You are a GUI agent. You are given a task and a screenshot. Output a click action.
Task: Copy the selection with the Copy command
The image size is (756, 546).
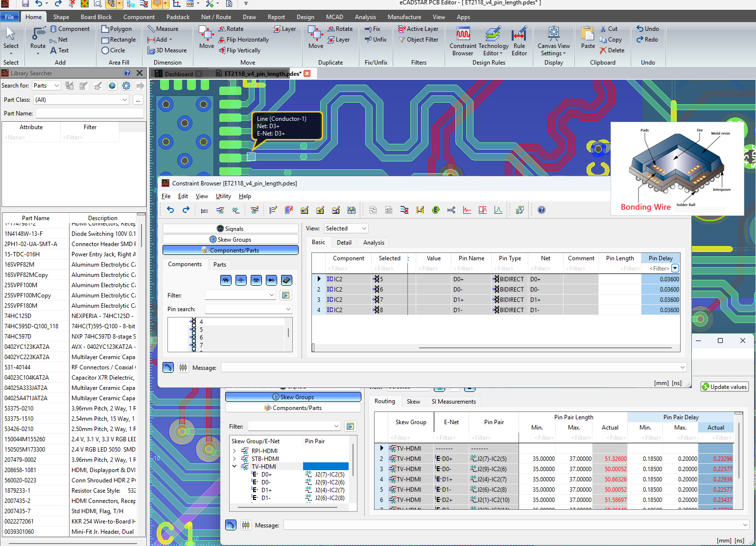611,40
